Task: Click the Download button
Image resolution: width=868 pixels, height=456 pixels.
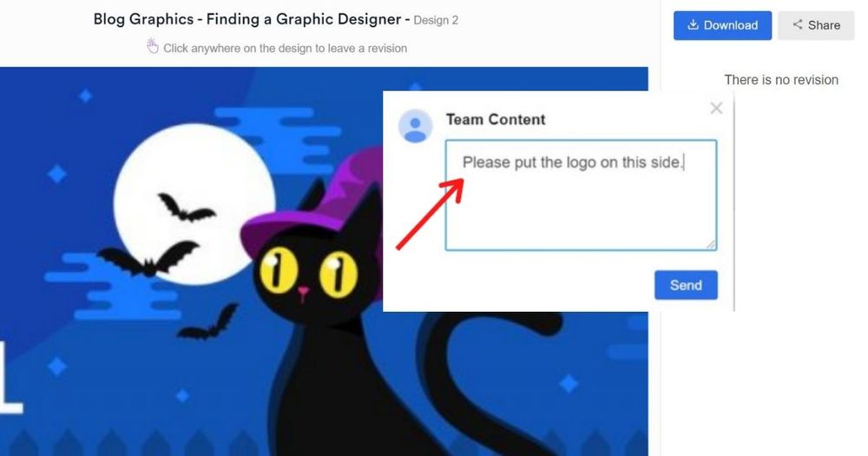Action: (722, 25)
